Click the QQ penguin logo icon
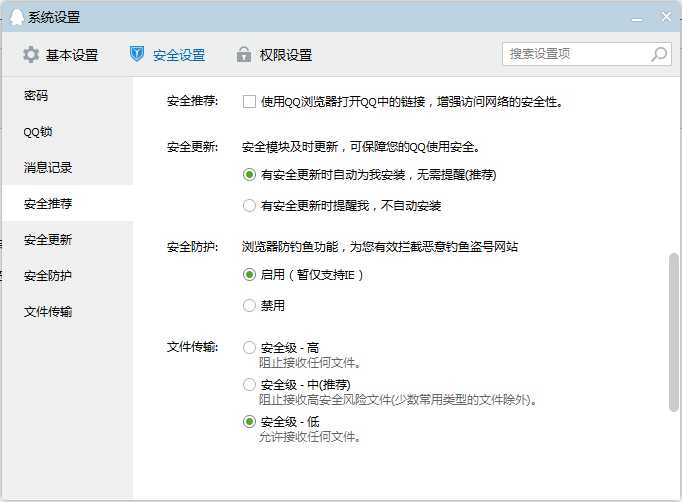The height and width of the screenshot is (502, 682). tap(17, 17)
